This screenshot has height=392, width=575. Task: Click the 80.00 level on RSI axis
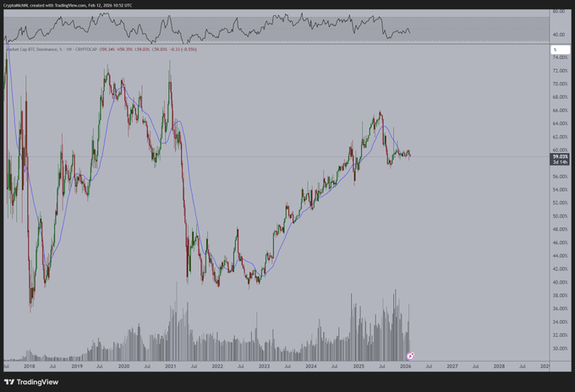click(x=559, y=11)
